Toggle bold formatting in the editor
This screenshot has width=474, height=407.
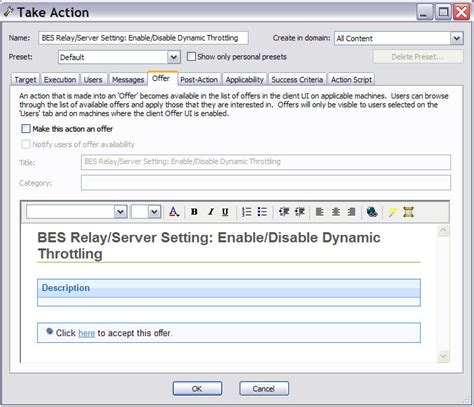[x=194, y=212]
